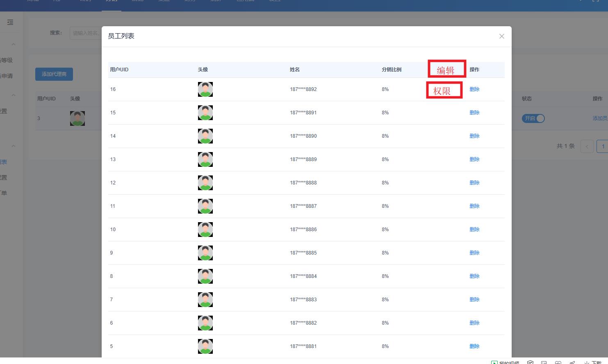Collapse the topmost sidebar group chevron
608x364 pixels.
[14, 44]
